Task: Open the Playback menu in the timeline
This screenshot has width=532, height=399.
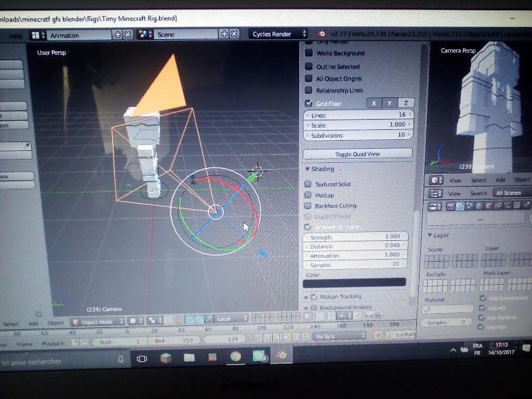Action: [53, 344]
